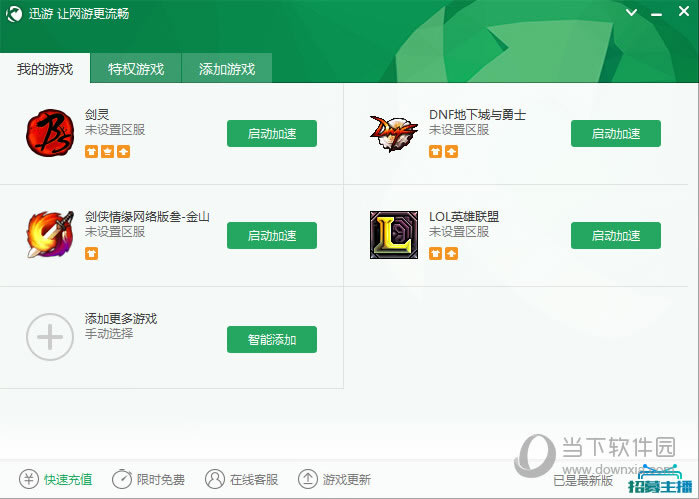Click the shirt badge under LOL英雄联盟
The image size is (699, 499).
pos(436,254)
